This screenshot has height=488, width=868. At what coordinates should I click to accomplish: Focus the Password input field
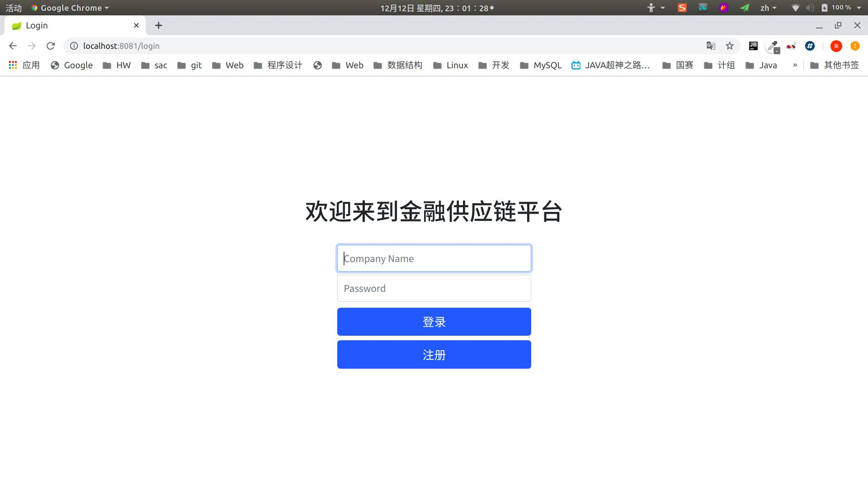coord(434,288)
